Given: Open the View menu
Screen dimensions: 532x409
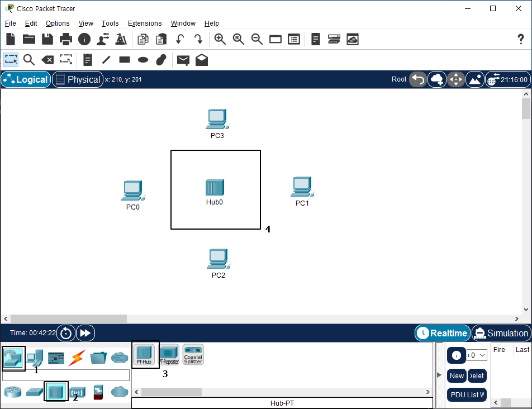Looking at the screenshot, I should pos(86,23).
